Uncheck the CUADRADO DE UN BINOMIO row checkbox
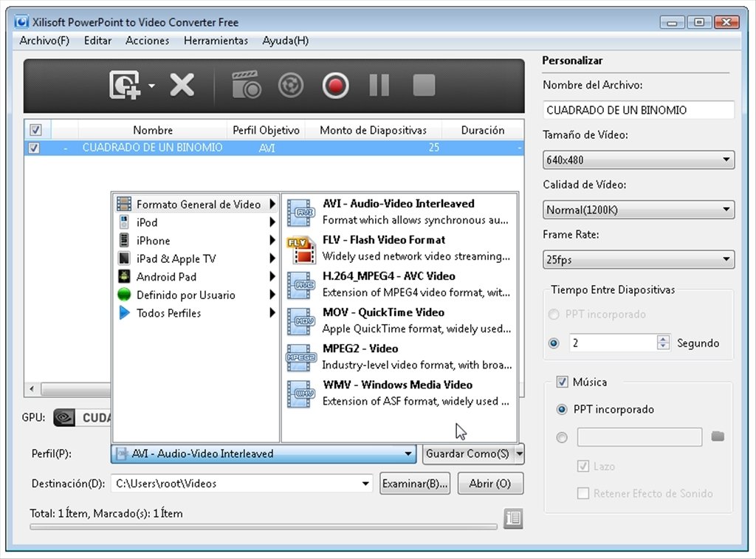756x559 pixels. coord(34,148)
